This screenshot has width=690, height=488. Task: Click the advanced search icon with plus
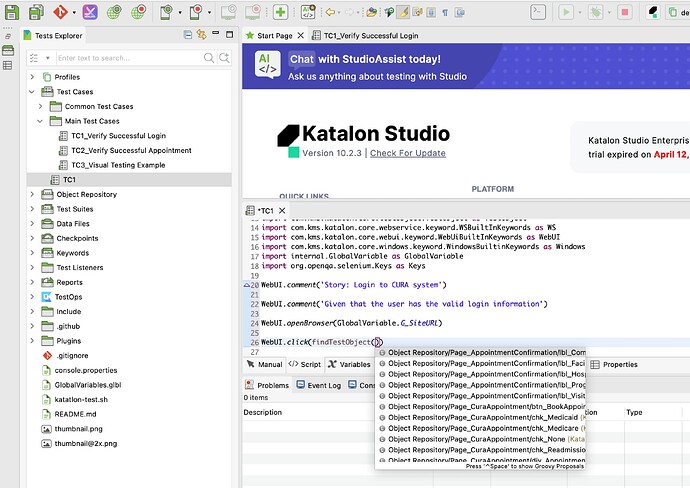point(224,58)
